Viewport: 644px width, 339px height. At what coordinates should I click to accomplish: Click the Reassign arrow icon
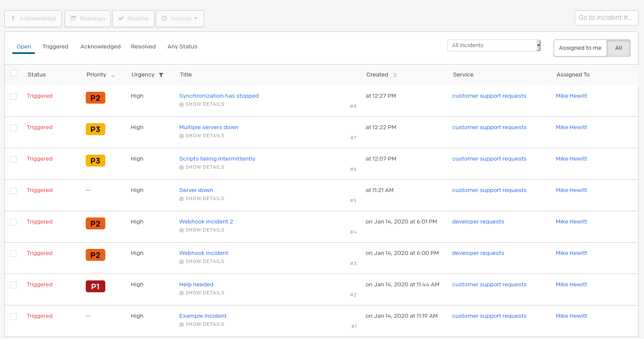click(x=73, y=18)
